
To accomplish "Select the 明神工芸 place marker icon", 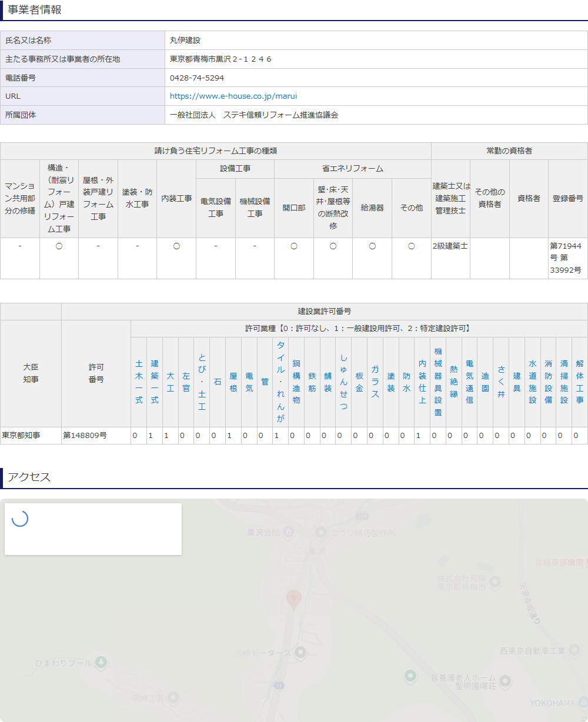I will coord(173,697).
